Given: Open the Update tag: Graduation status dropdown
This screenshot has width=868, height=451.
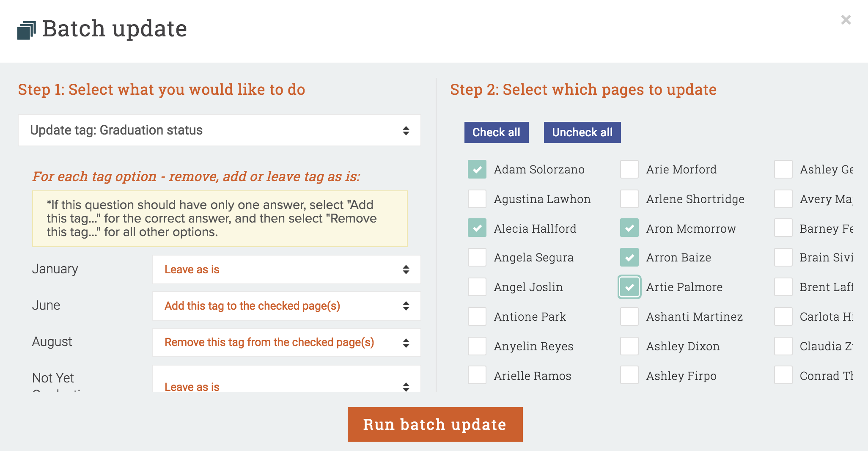Looking at the screenshot, I should tap(219, 130).
